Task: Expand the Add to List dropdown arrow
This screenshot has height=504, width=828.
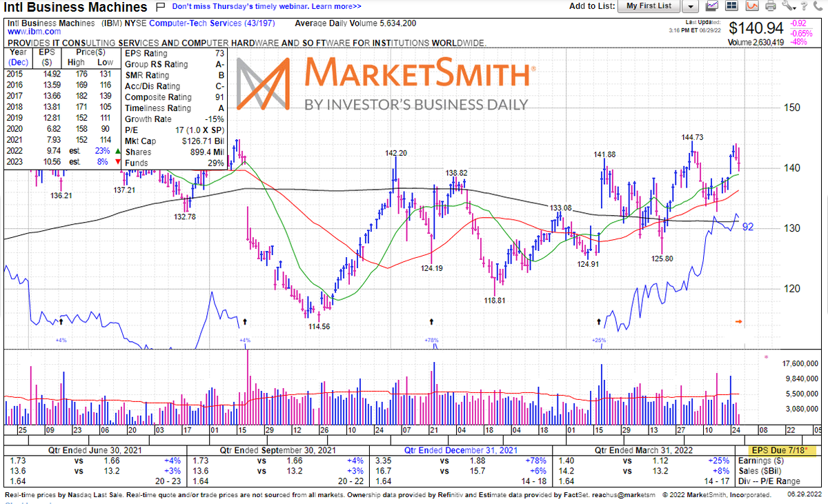Action: [x=691, y=6]
